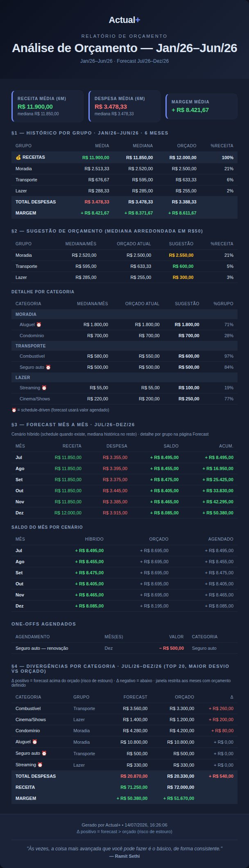249x868 pixels.
Task: Click the money bag icon beside RECEITAS
Action: pos(18,158)
